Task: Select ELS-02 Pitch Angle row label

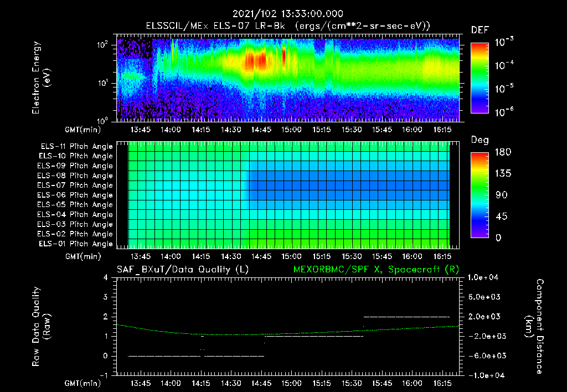Action: [x=75, y=234]
